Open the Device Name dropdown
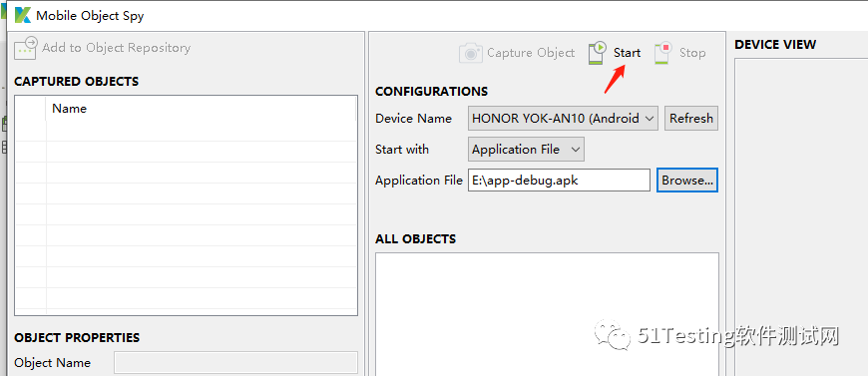Image resolution: width=868 pixels, height=376 pixels. [x=563, y=118]
